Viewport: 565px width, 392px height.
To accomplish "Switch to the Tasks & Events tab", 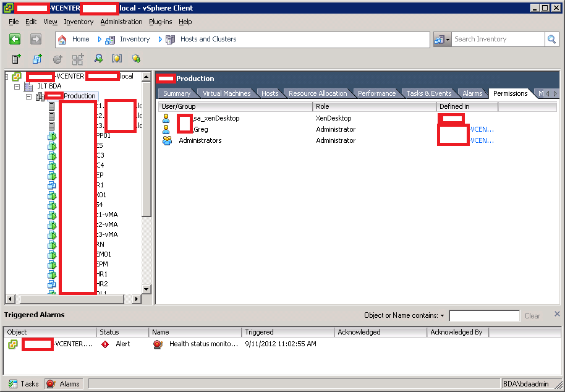I will coord(429,93).
